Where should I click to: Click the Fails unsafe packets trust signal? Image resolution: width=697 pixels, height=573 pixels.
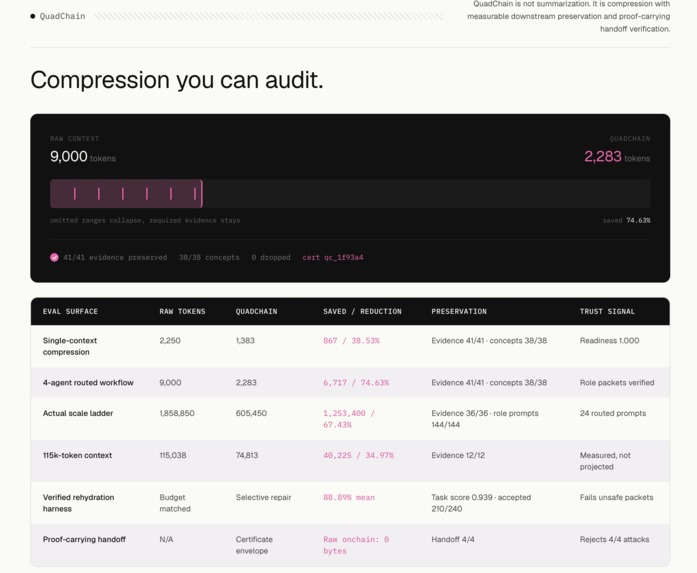[x=617, y=497]
